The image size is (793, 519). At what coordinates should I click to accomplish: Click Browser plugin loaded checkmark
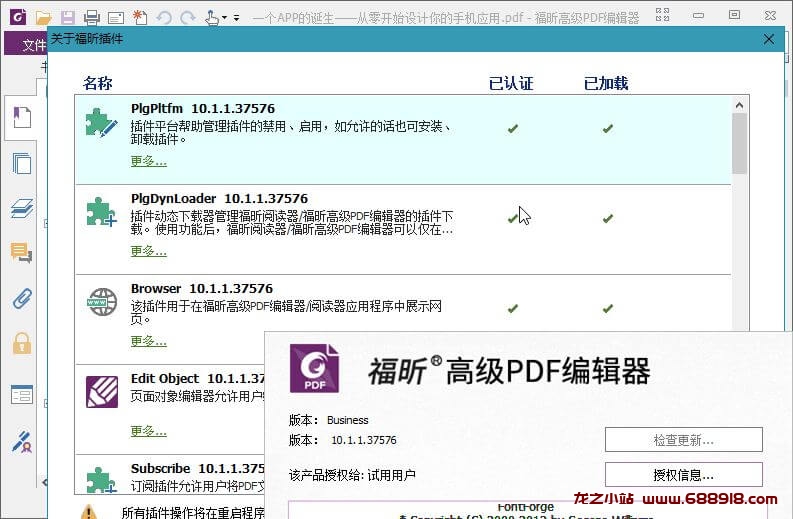[x=608, y=308]
